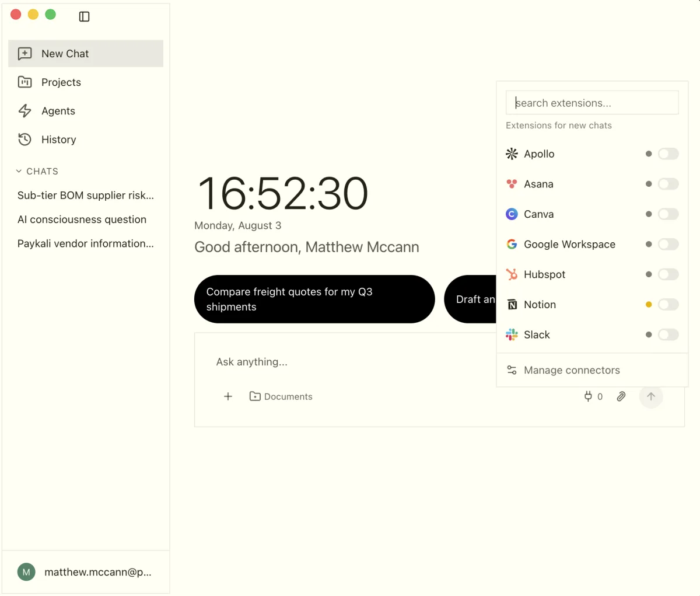The image size is (700, 596).
Task: Select the Compare freight quotes suggestion
Action: pyautogui.click(x=314, y=299)
